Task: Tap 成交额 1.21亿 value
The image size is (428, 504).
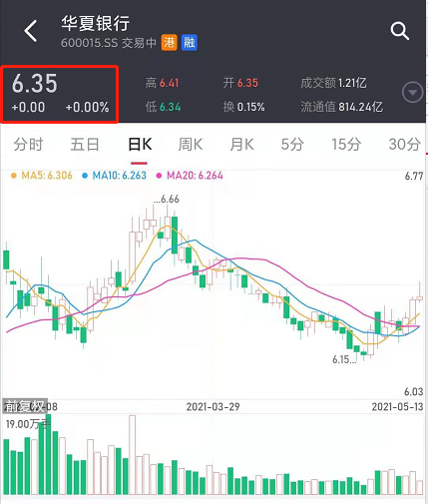Action: point(333,83)
